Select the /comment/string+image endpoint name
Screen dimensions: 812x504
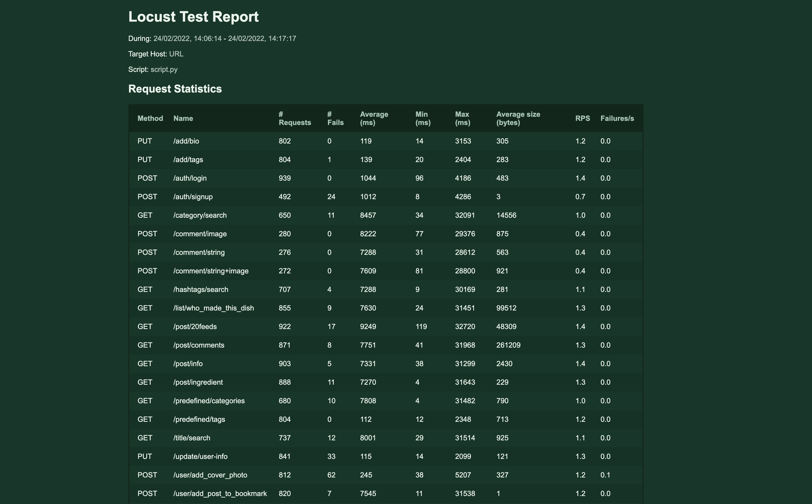pos(211,271)
